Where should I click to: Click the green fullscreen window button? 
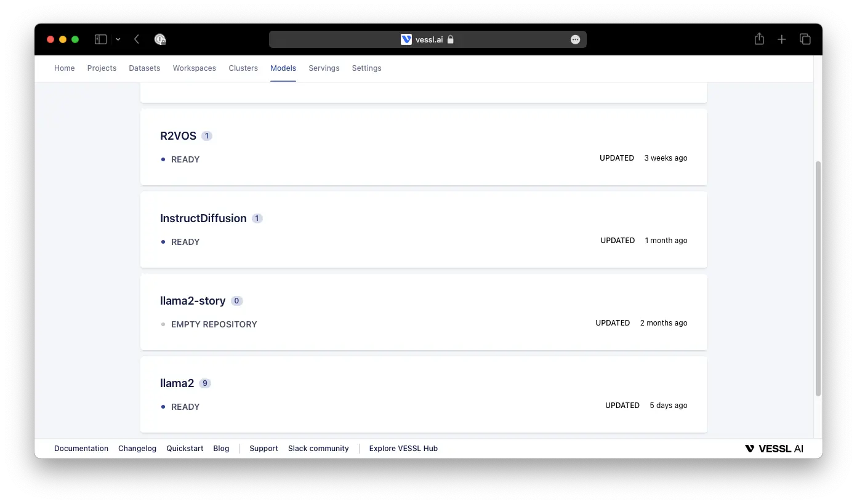75,39
